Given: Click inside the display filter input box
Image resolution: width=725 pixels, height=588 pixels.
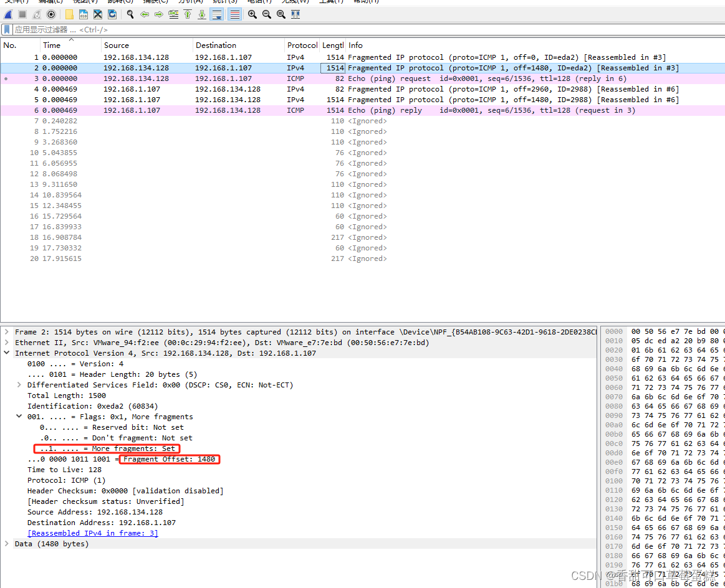Looking at the screenshot, I should (187, 29).
